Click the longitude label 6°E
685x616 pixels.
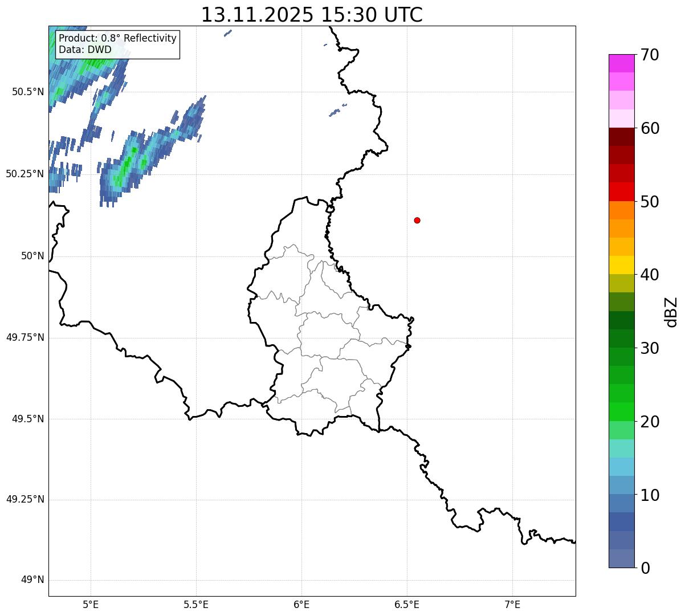click(x=301, y=605)
